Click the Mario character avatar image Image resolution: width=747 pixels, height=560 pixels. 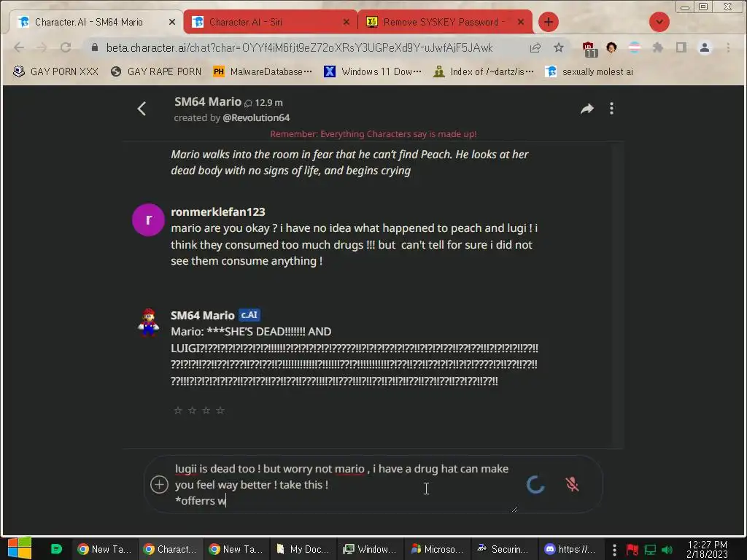[x=148, y=322]
